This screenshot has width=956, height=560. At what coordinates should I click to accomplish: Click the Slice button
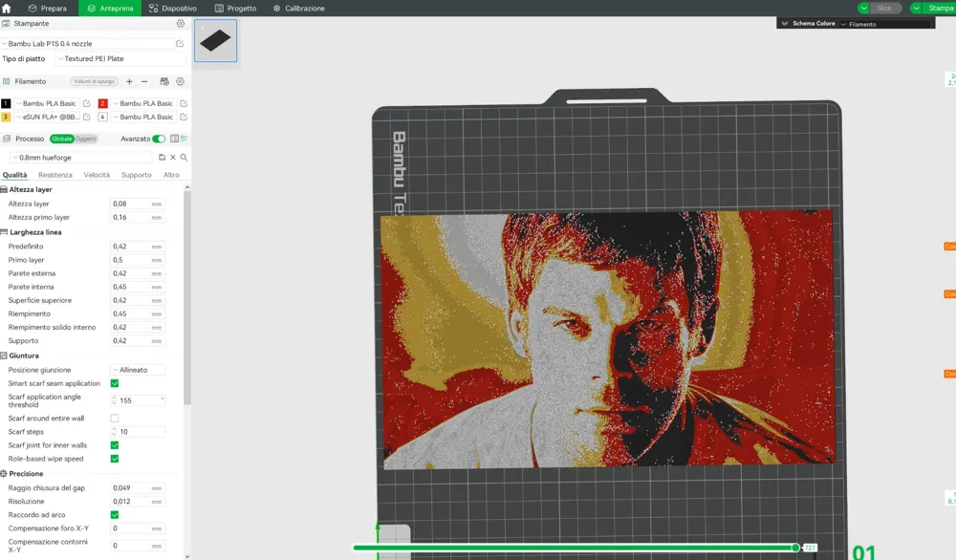click(886, 8)
